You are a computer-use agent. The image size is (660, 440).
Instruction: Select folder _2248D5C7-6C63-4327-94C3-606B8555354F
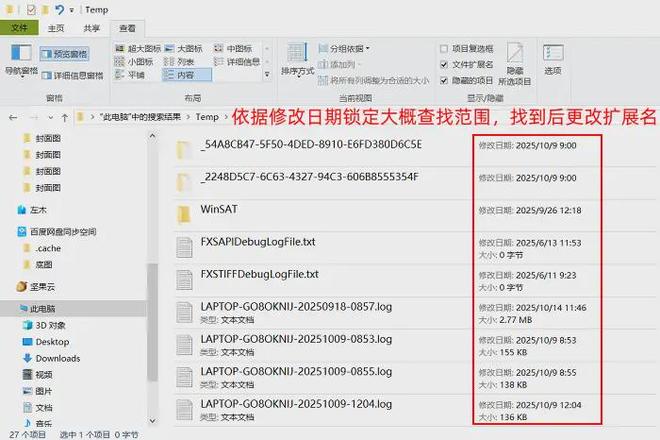click(415, 182)
